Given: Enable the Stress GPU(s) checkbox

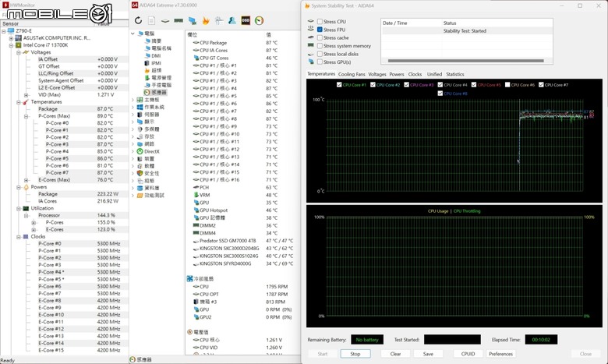Looking at the screenshot, I should click(x=320, y=62).
